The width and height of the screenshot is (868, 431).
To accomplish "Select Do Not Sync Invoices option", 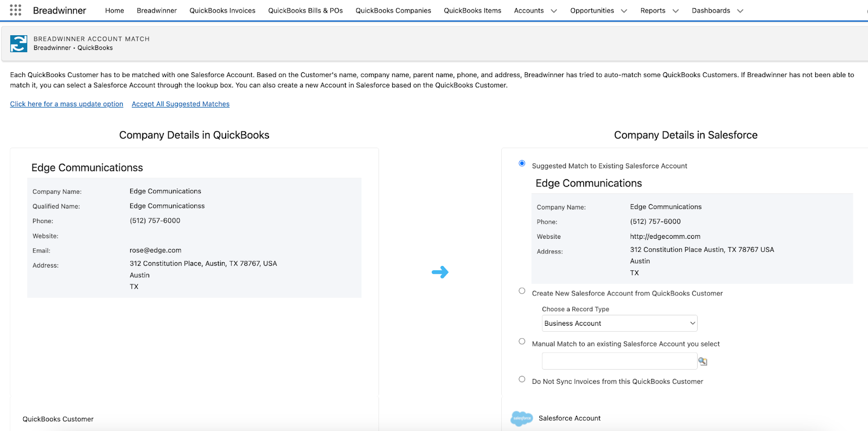I will [x=522, y=379].
